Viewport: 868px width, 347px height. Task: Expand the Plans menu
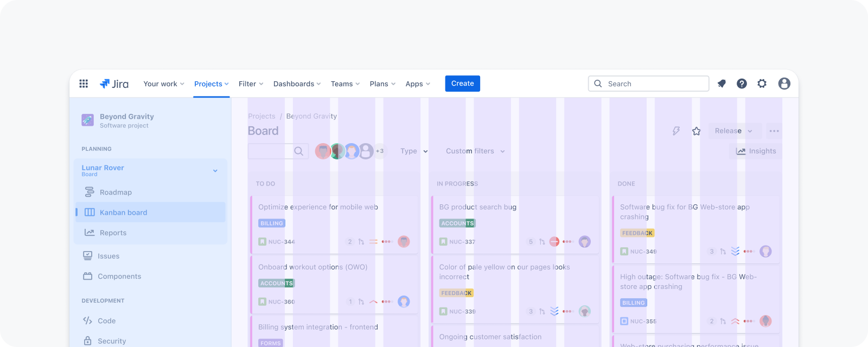[382, 83]
